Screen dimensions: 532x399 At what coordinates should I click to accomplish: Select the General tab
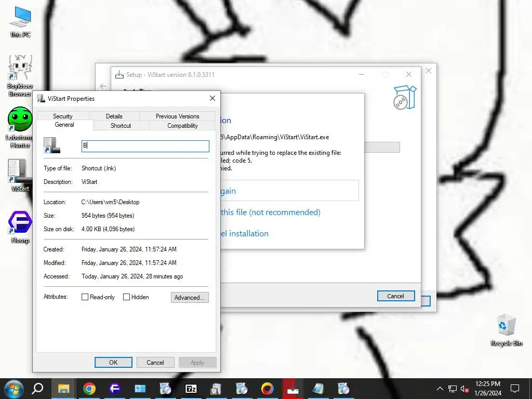coord(64,125)
